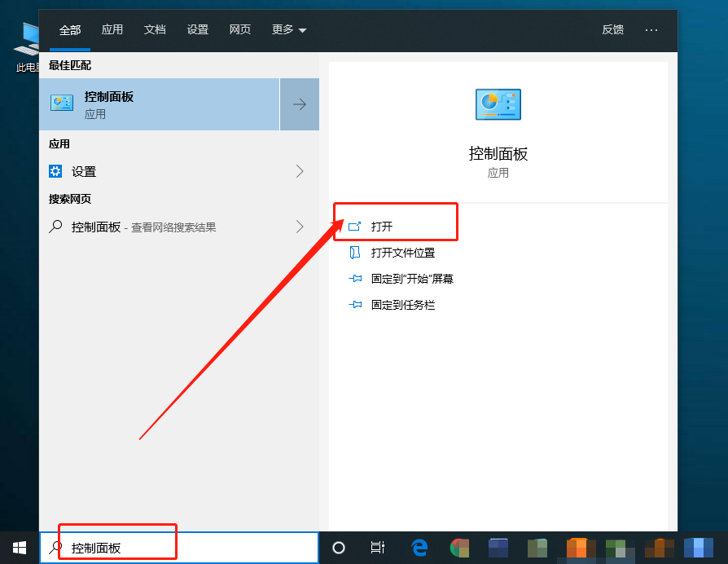728x564 pixels.
Task: Open Task View from the taskbar
Action: (x=377, y=547)
